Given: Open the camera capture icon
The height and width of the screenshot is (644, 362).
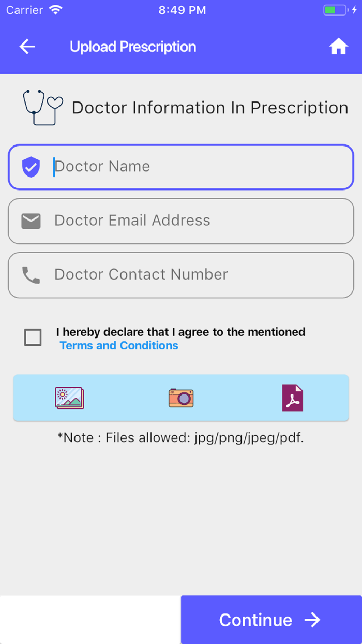Looking at the screenshot, I should pyautogui.click(x=181, y=398).
